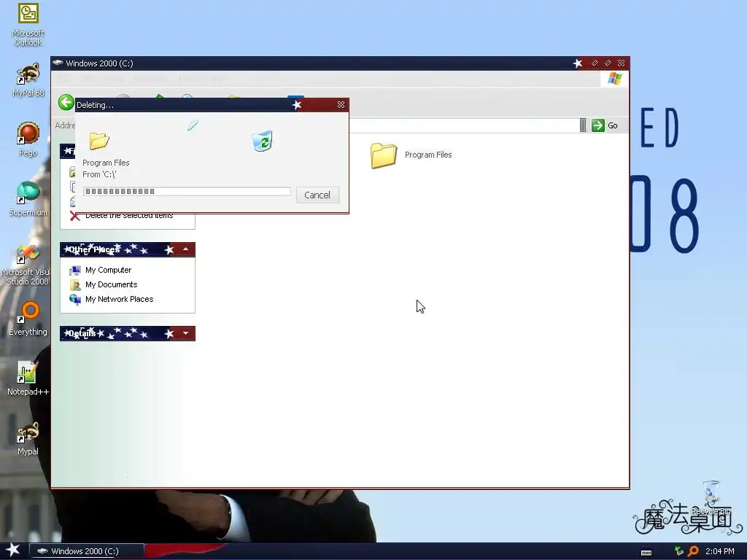Viewport: 747px width, 560px height.
Task: Click Everything magnifier tray icon
Action: (693, 551)
